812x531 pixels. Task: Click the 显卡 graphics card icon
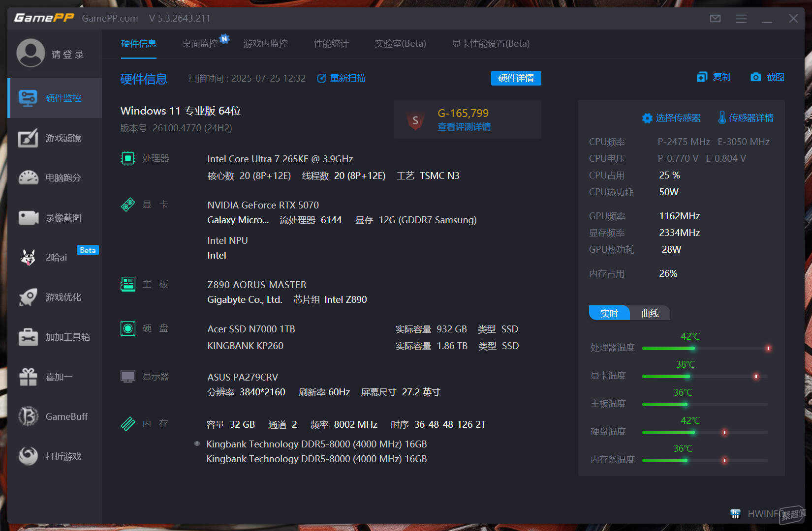click(128, 205)
